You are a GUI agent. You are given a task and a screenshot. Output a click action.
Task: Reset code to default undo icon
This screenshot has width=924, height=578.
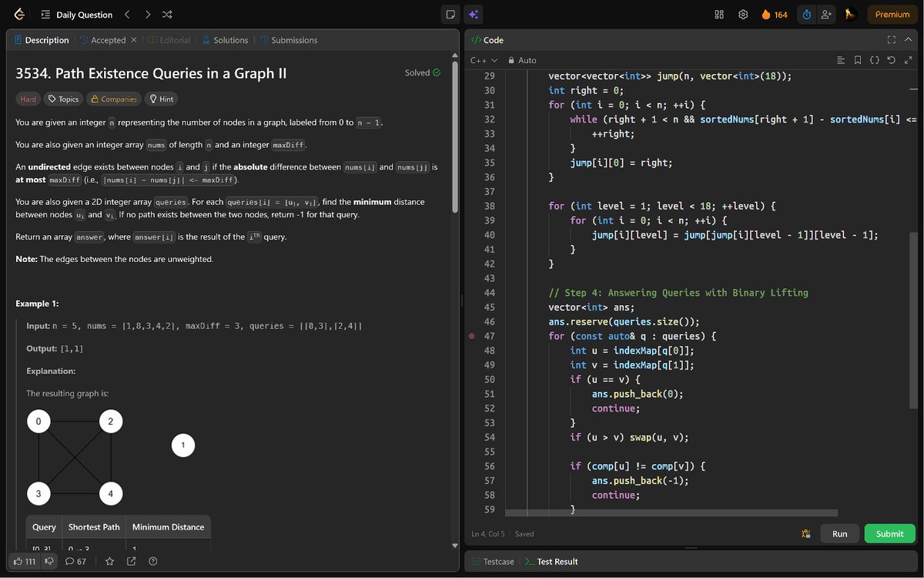892,60
